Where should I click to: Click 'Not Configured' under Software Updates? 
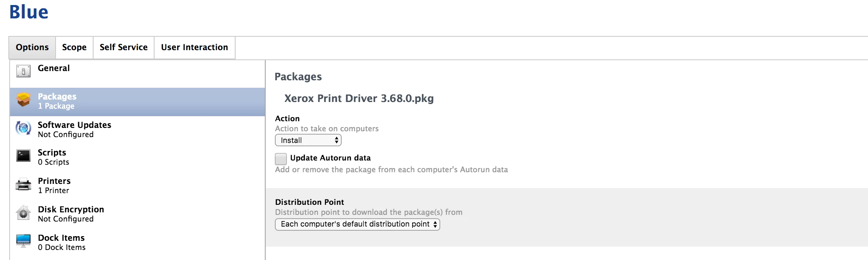pyautogui.click(x=66, y=135)
